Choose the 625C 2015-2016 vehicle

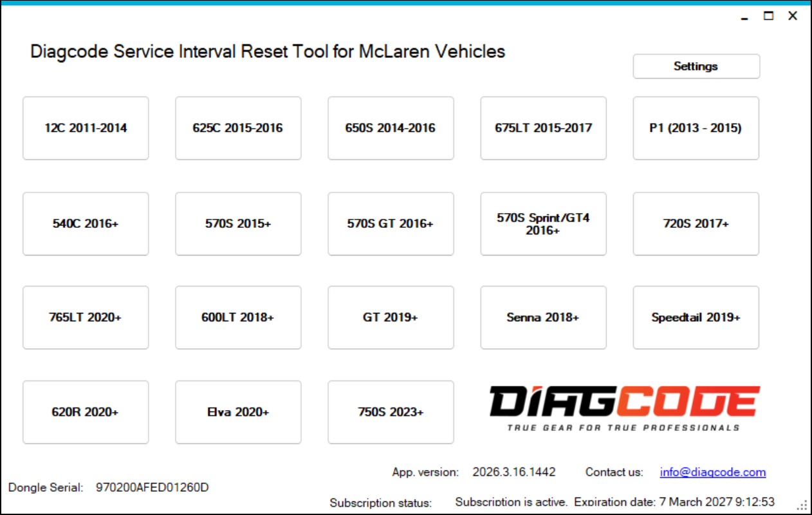(238, 128)
